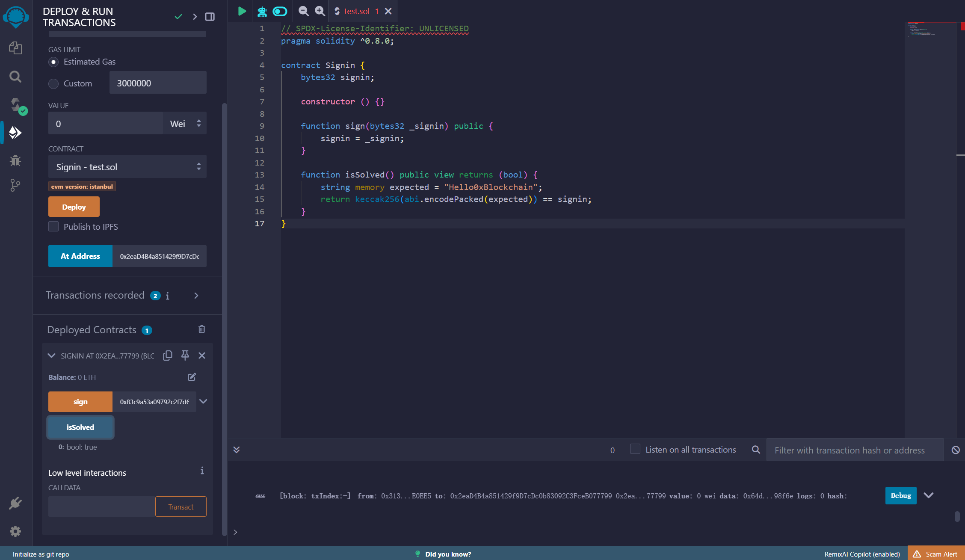Focus the CALLDATA input field
This screenshot has width=965, height=560.
[102, 507]
